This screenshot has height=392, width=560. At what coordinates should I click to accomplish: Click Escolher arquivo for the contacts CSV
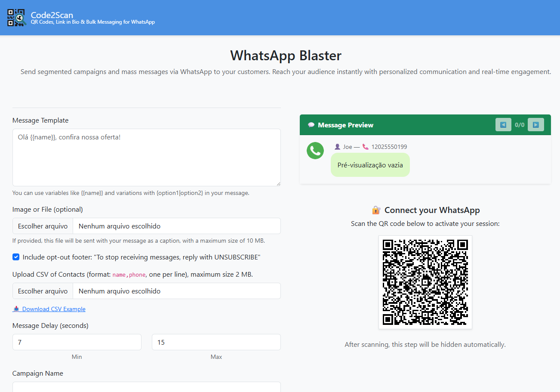43,291
